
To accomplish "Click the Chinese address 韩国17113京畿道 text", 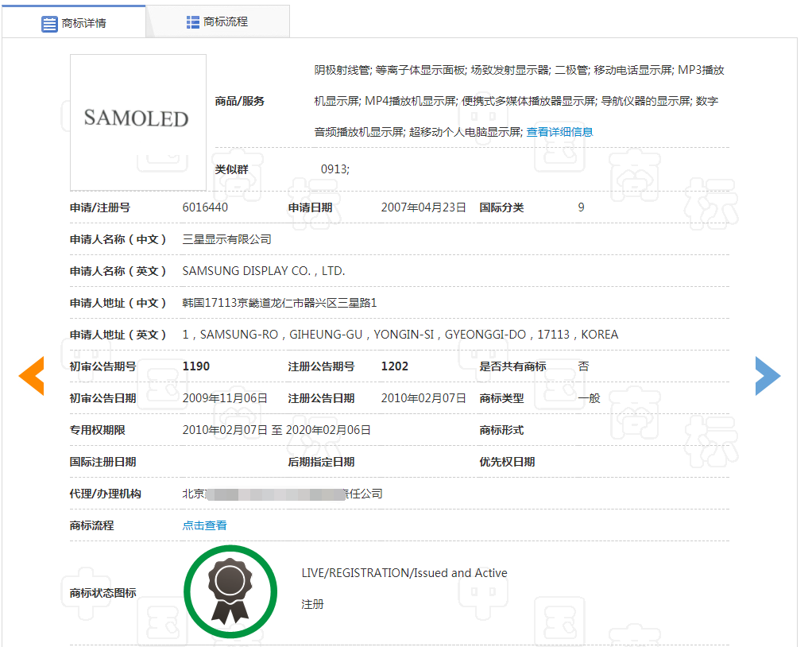I will click(x=280, y=303).
